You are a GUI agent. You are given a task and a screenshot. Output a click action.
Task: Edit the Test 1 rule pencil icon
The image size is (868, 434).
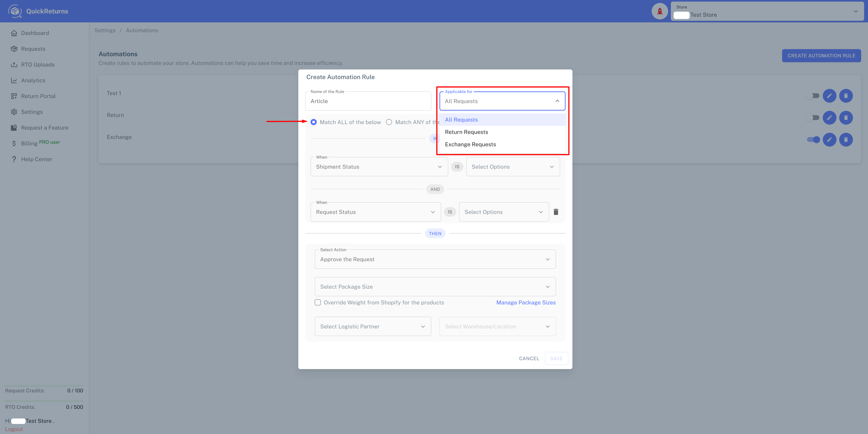click(829, 96)
